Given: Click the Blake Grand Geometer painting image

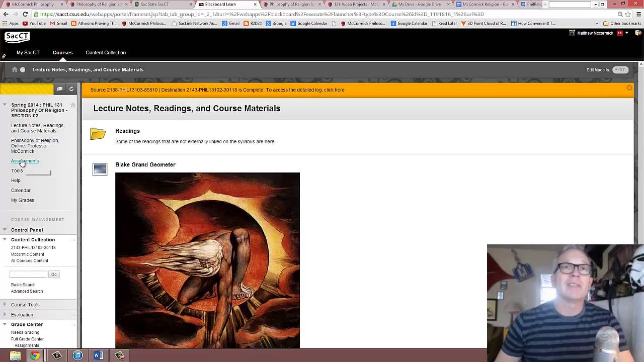Looking at the screenshot, I should (x=207, y=260).
